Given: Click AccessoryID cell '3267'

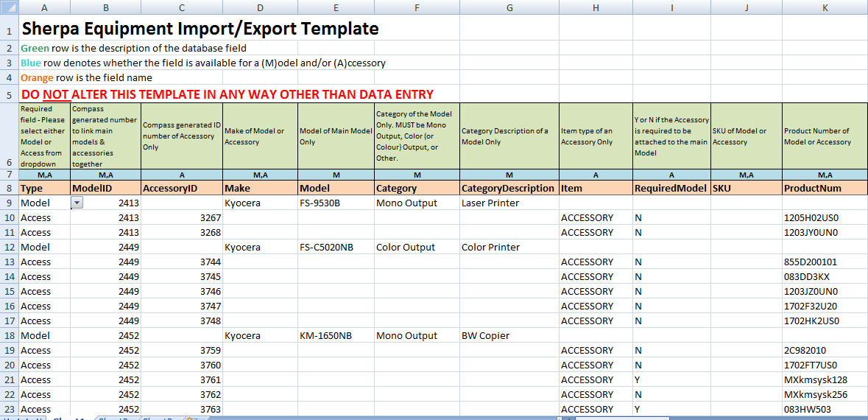Looking at the screenshot, I should pyautogui.click(x=182, y=218).
